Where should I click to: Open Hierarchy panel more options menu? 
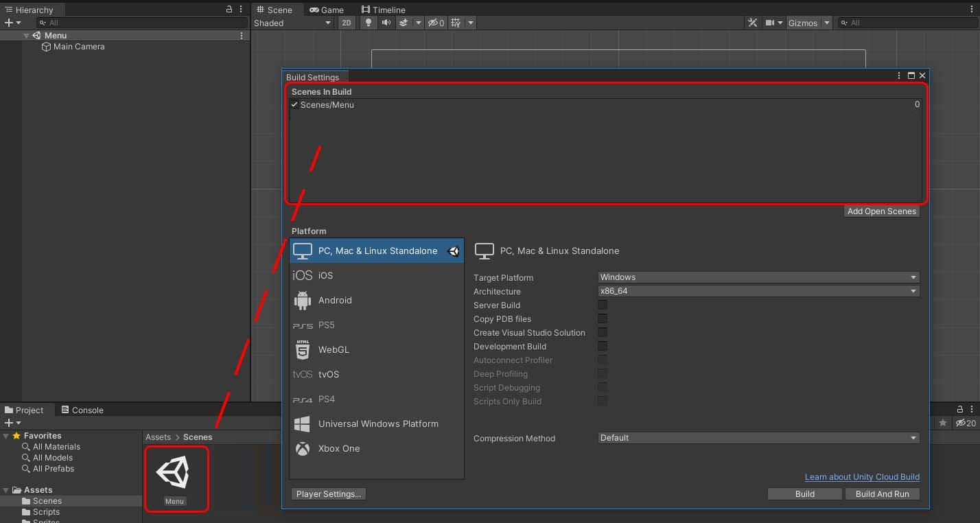(x=241, y=10)
